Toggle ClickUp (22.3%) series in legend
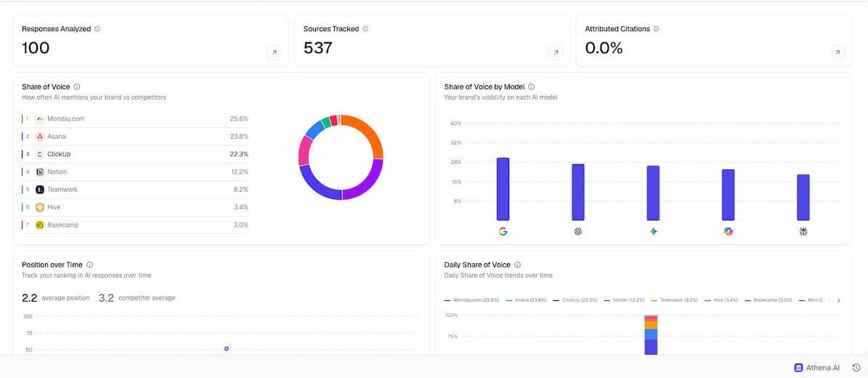Screen dimensions: 868x378 [x=575, y=300]
